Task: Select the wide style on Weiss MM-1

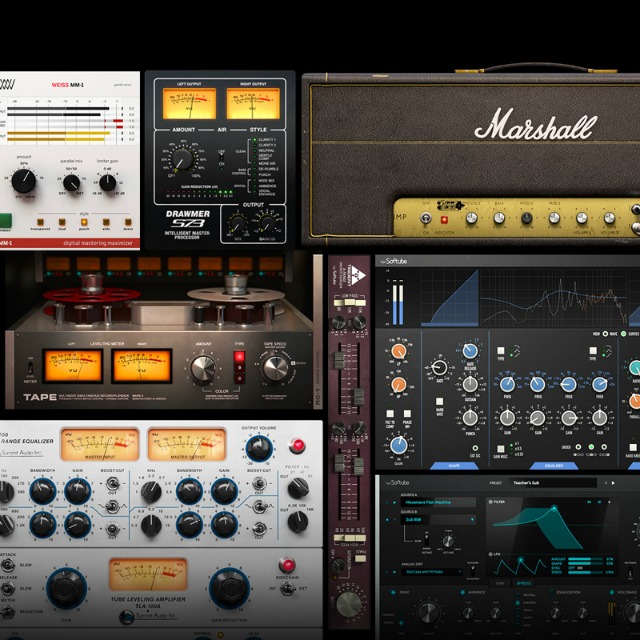Action: coord(106,222)
